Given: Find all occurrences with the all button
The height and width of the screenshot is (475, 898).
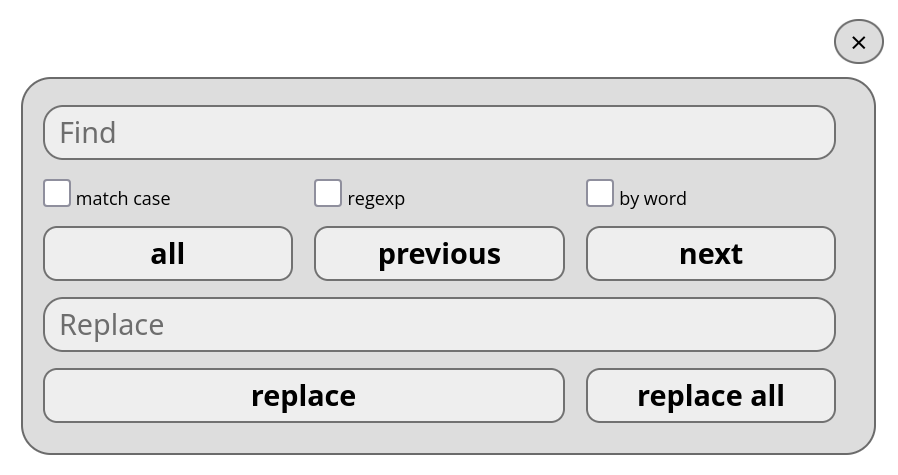Looking at the screenshot, I should tap(168, 254).
